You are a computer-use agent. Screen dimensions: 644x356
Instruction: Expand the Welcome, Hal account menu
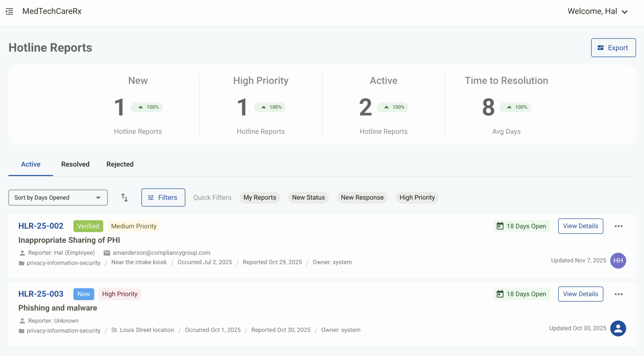click(598, 11)
